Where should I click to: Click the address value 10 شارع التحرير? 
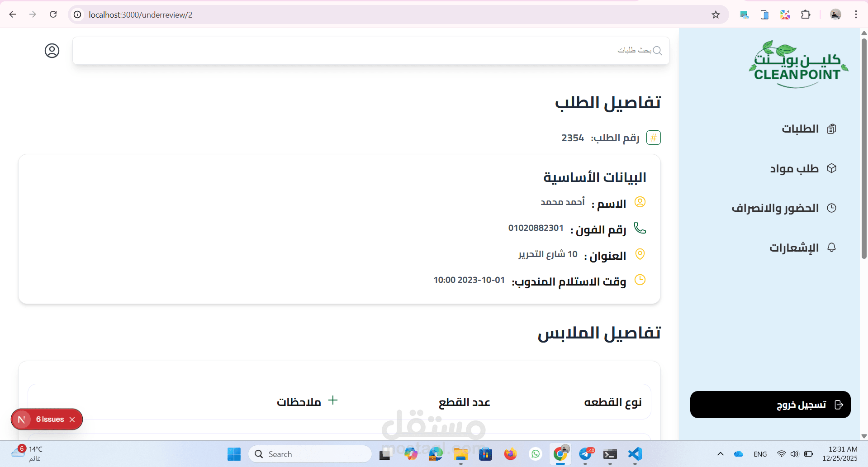[x=548, y=254]
